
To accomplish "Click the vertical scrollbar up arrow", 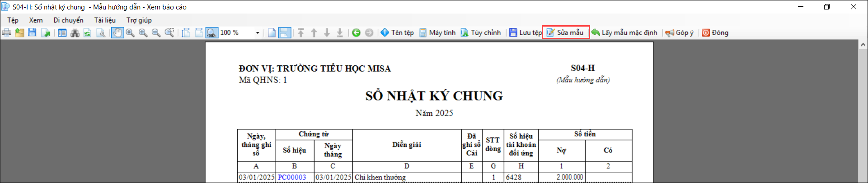I will pos(863,45).
